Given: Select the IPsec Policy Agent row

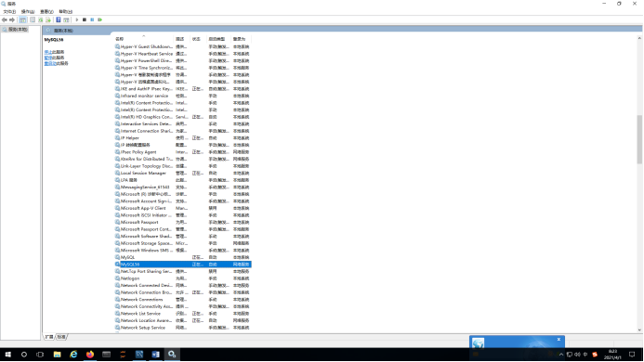Looking at the screenshot, I should tap(183, 152).
